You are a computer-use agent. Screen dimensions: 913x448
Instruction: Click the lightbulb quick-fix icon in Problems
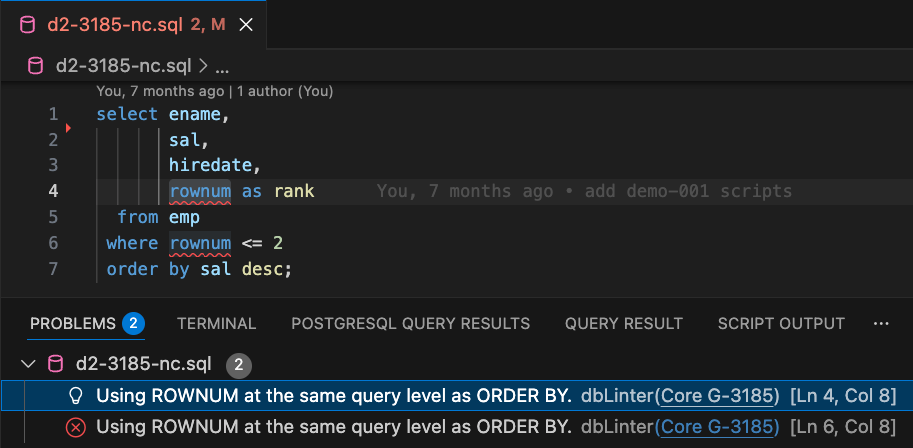(x=75, y=396)
